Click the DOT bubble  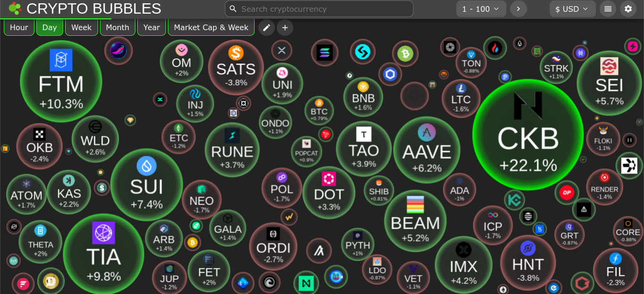329,192
